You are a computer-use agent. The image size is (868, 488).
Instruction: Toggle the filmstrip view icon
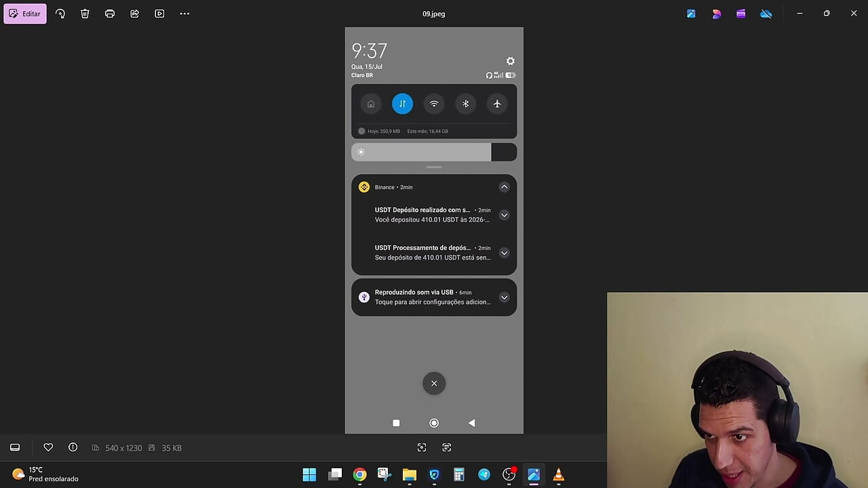click(x=15, y=447)
